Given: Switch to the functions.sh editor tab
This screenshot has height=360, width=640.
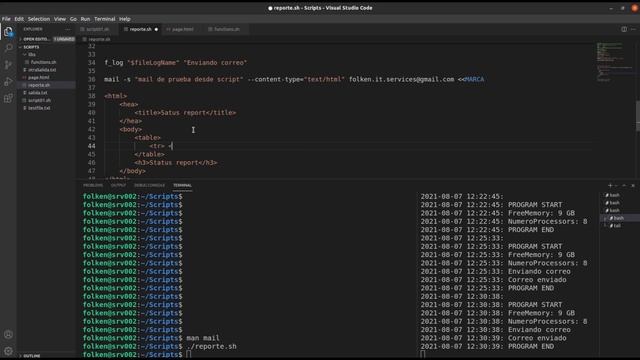Looking at the screenshot, I should coord(226,29).
